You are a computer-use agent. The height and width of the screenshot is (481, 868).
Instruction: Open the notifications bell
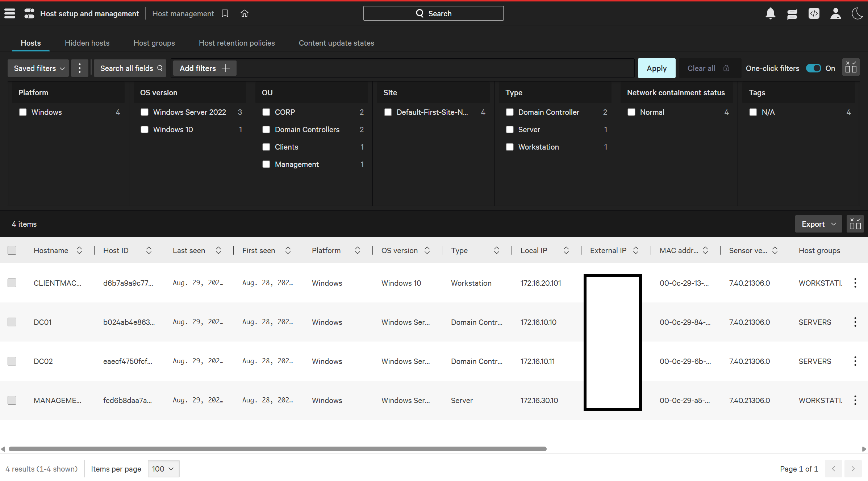pos(770,13)
